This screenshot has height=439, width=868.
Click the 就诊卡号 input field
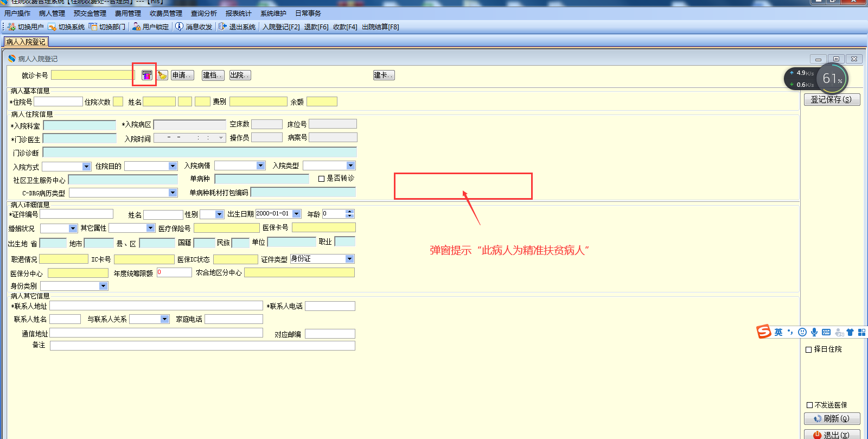click(92, 75)
